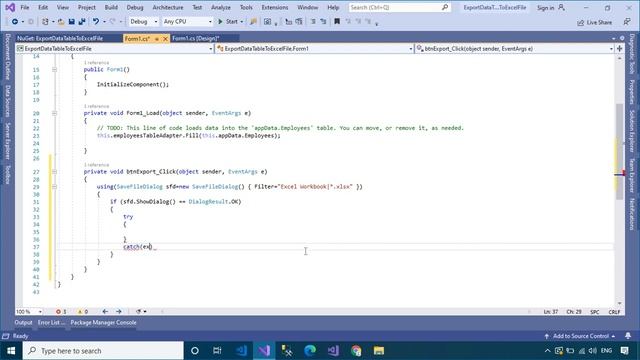Go to the previous issue arrow
This screenshot has height=360, width=640.
click(105, 312)
